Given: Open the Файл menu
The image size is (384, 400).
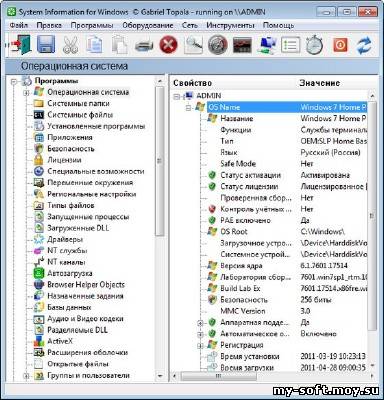Looking at the screenshot, I should (19, 25).
